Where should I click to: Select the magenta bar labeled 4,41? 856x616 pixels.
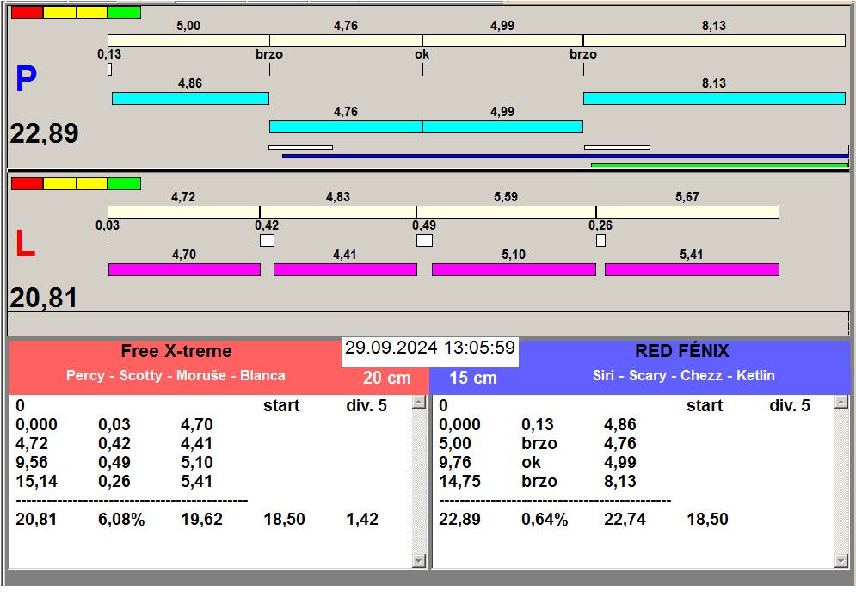pyautogui.click(x=345, y=270)
